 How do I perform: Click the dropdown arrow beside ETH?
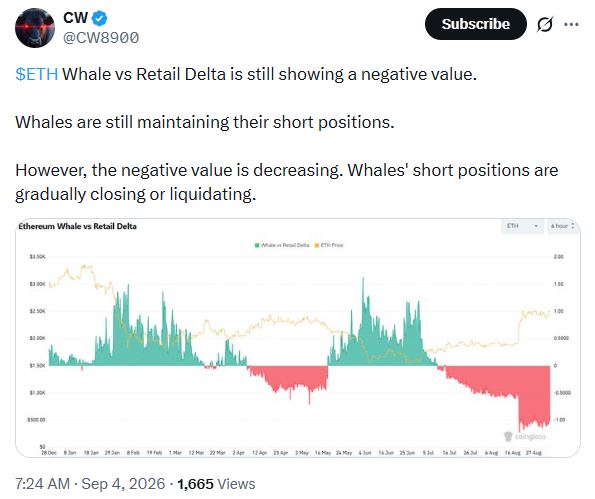(536, 226)
